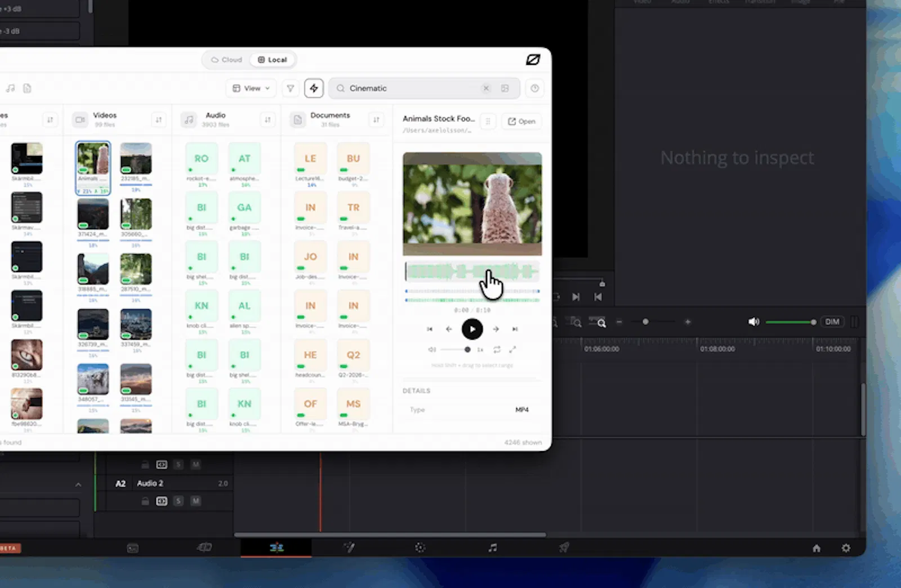
Task: Click the logo icon in the dialog's top-right corner
Action: (x=533, y=60)
